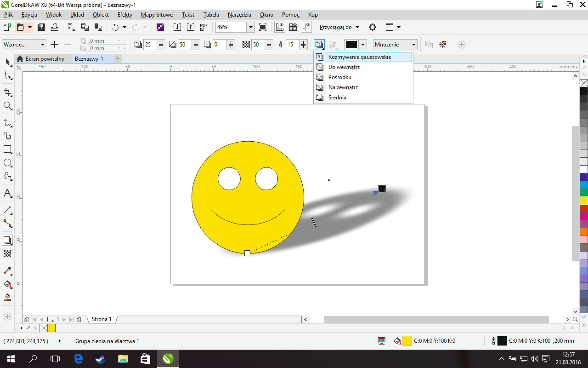
Task: Choose the Transparency tool in toolbox
Action: (7, 254)
